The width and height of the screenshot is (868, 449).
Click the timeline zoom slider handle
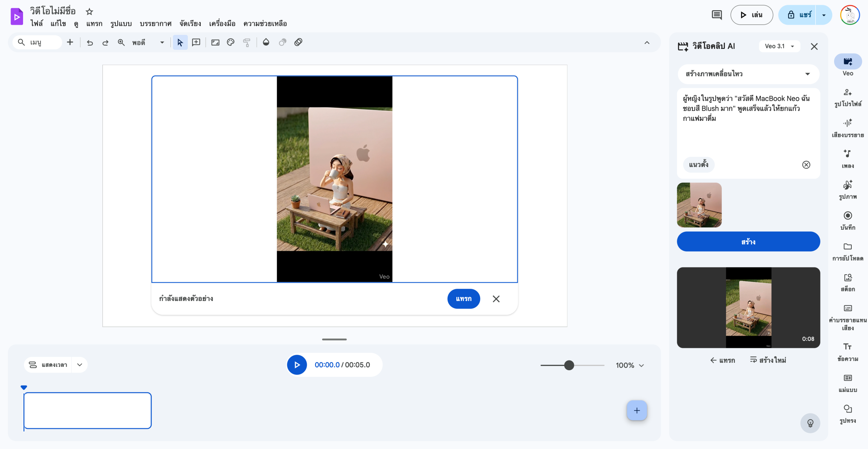pos(569,365)
